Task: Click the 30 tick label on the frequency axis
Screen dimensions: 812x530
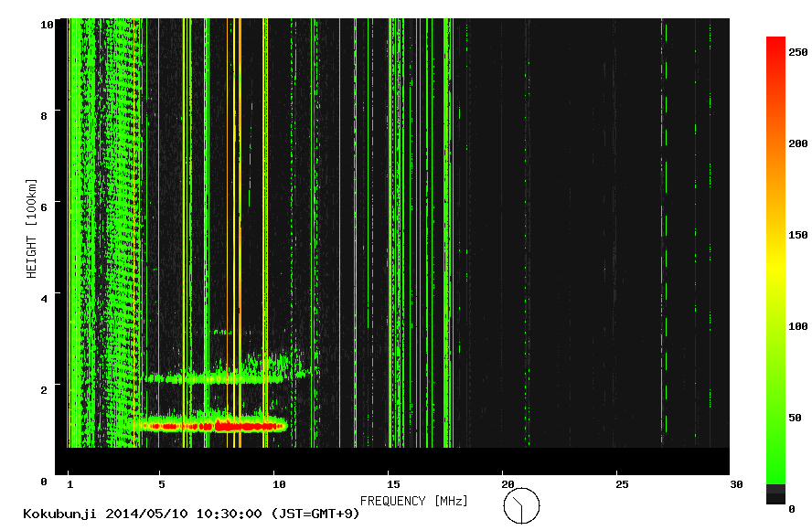Action: [x=735, y=483]
